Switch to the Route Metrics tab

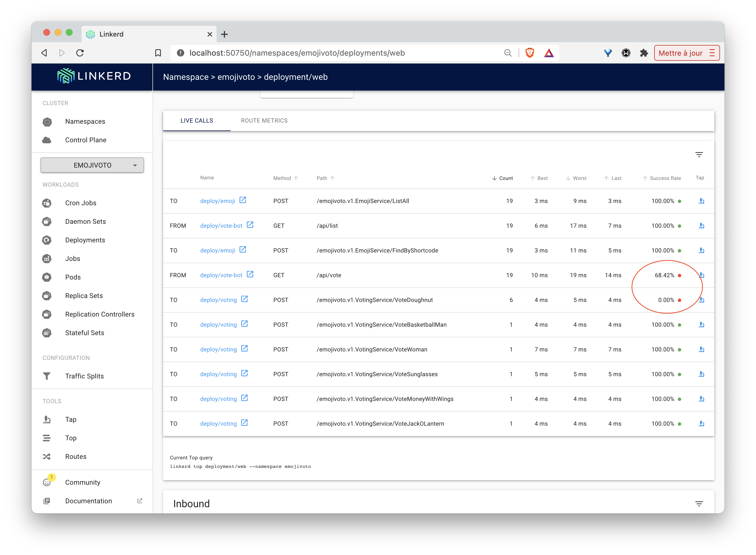point(264,121)
